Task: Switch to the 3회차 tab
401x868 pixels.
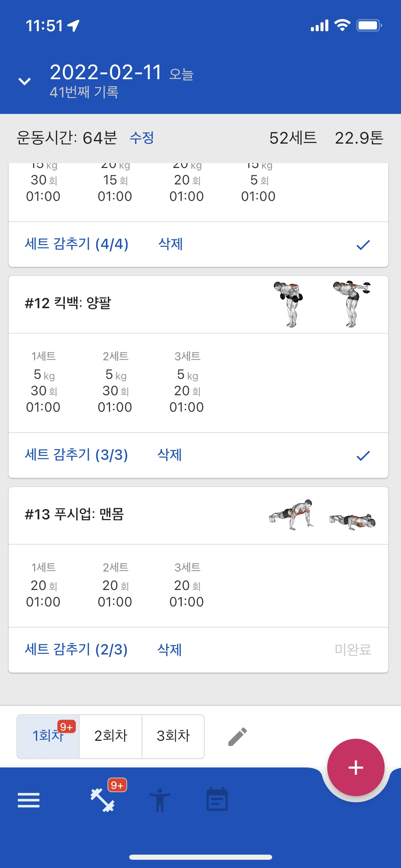Action: [x=173, y=736]
